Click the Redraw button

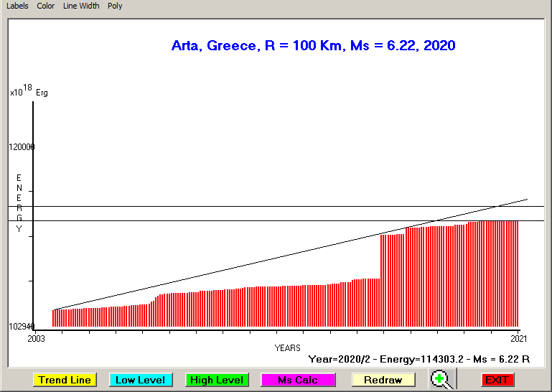tap(383, 380)
